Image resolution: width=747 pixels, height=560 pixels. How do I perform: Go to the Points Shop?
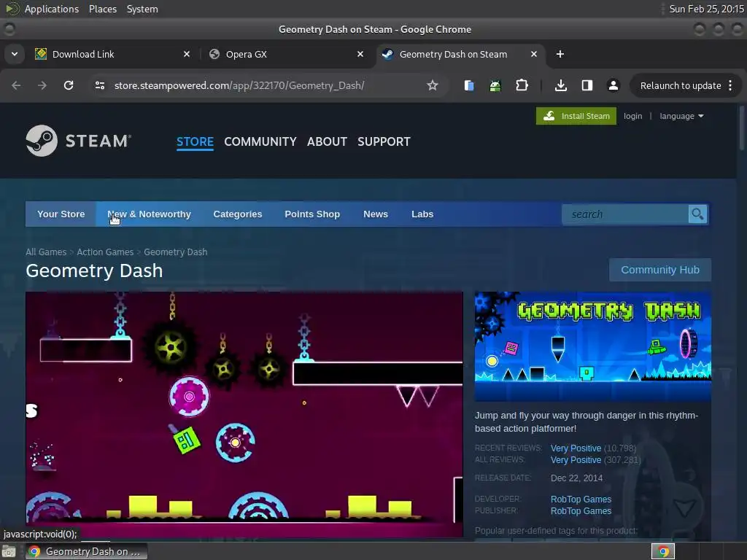point(312,214)
